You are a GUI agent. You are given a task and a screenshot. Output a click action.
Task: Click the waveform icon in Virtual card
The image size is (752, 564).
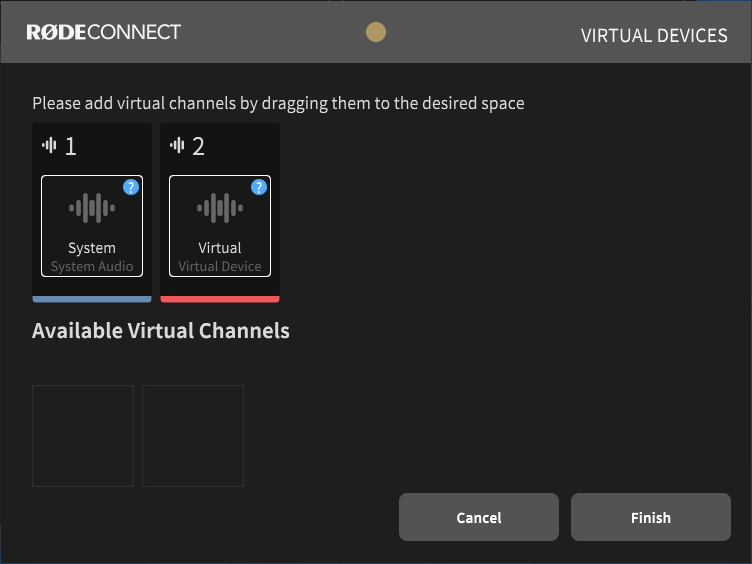[x=220, y=208]
